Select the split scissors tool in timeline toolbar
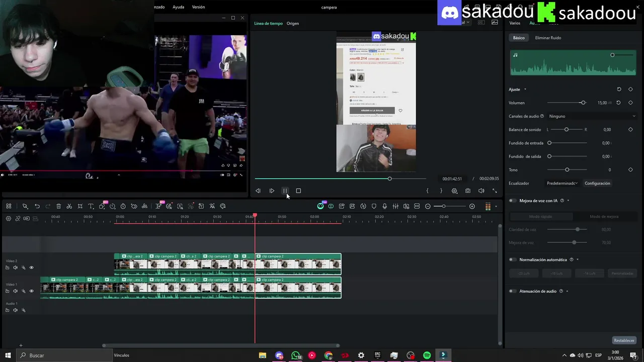Viewport: 644px width, 362px height. point(69,206)
